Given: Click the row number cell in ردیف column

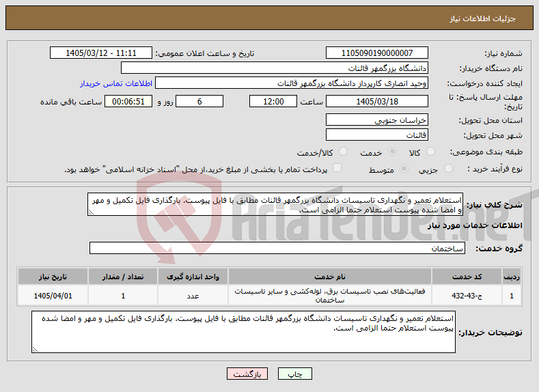Looking at the screenshot, I should point(512,296).
